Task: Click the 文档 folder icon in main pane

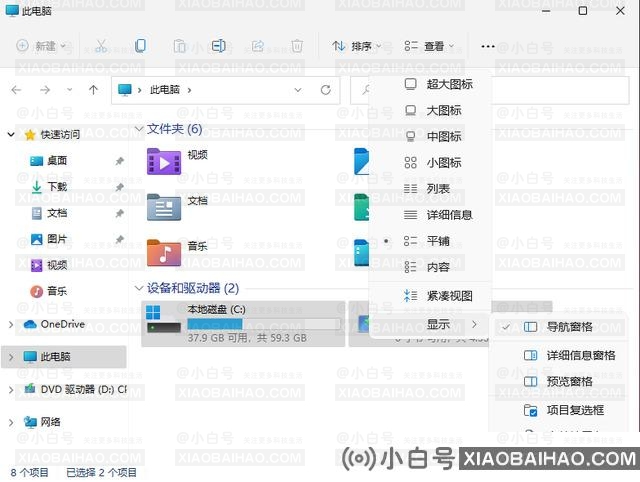Action: [x=164, y=207]
